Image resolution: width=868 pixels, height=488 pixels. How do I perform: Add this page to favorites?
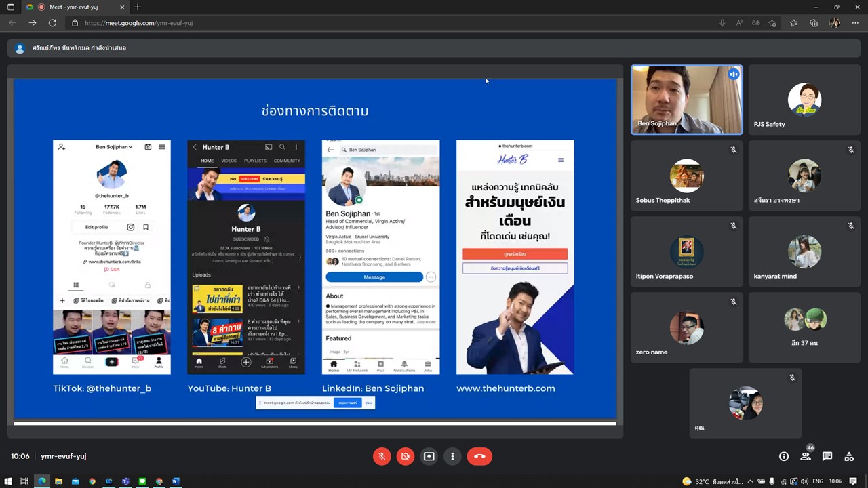tap(772, 23)
